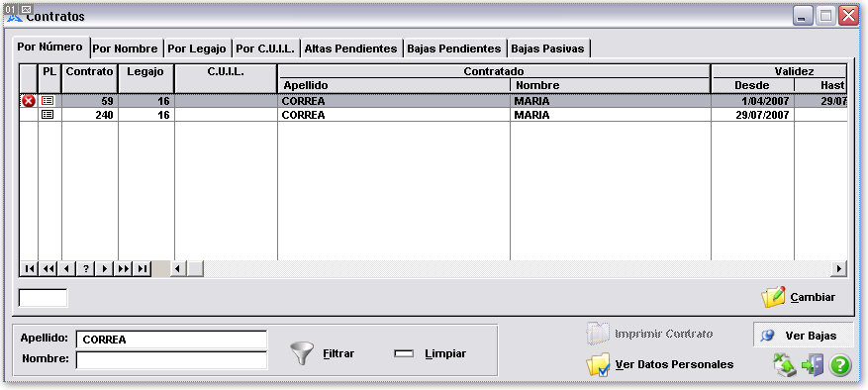Click the red list icon in PL column for contract 59
Viewport: 868px width, 390px height.
point(48,101)
